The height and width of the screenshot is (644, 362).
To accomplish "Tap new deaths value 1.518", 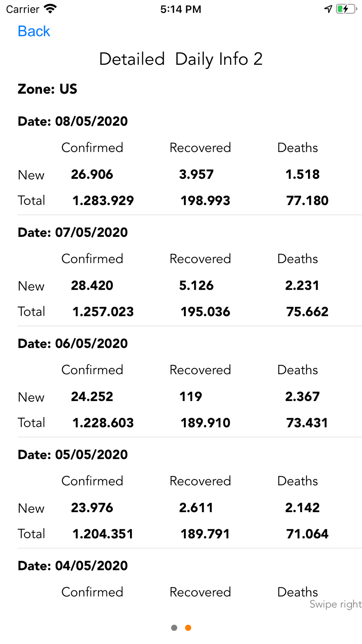I will pos(302,175).
